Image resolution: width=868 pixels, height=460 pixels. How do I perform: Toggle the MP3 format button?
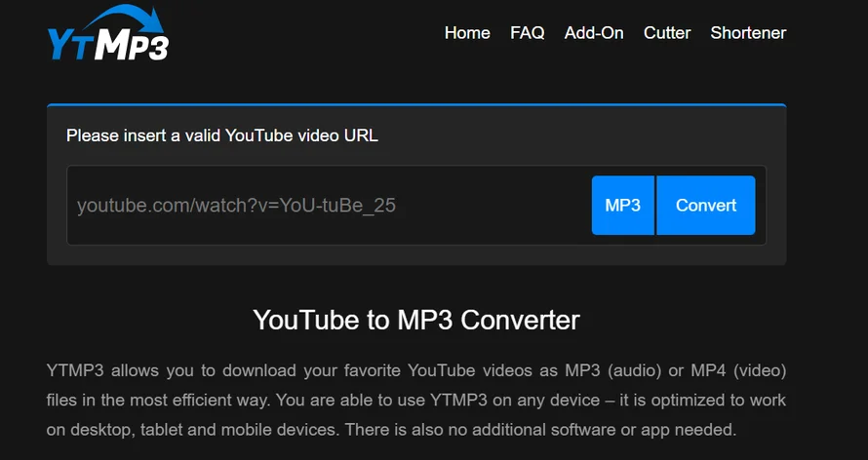(x=623, y=205)
